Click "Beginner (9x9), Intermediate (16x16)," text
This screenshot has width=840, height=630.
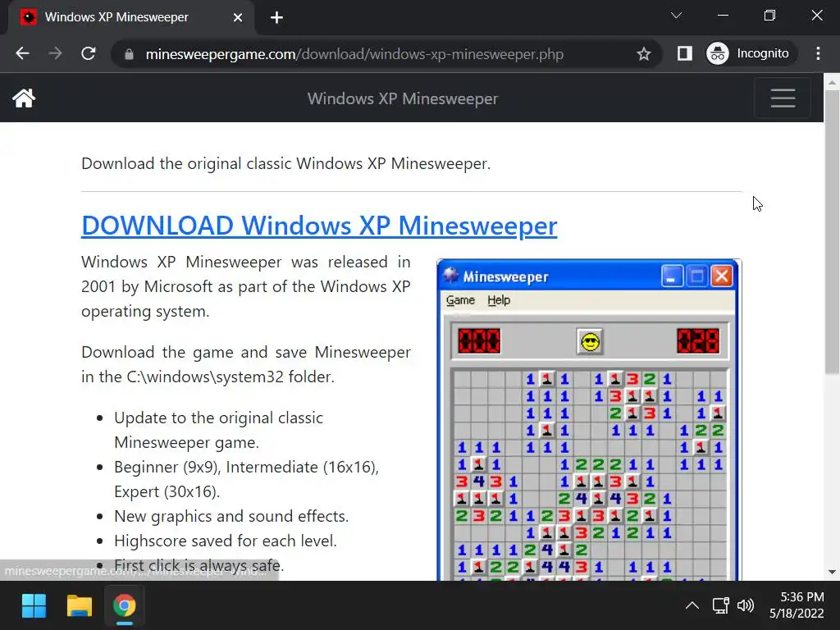(x=246, y=467)
